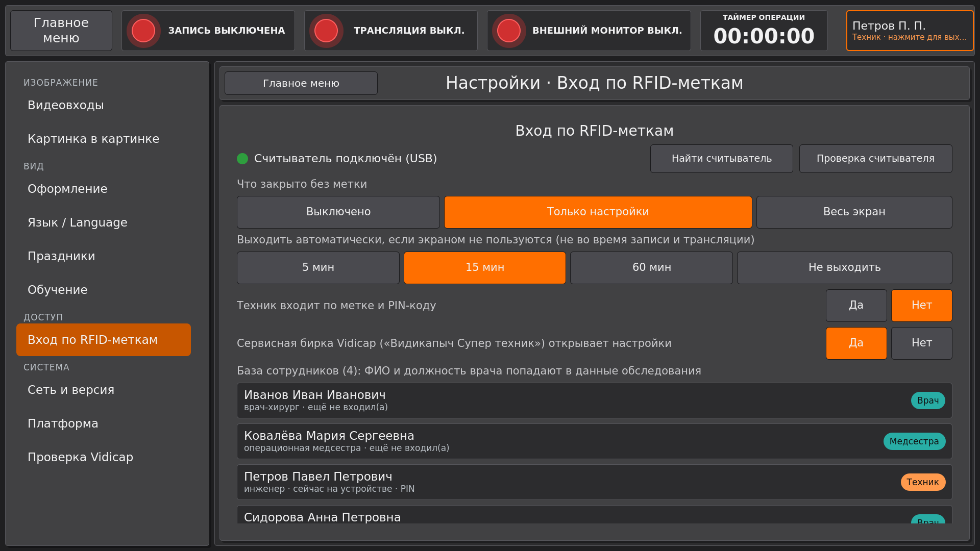The width and height of the screenshot is (980, 551).
Task: Open Проверка Vidicap section
Action: tap(104, 457)
